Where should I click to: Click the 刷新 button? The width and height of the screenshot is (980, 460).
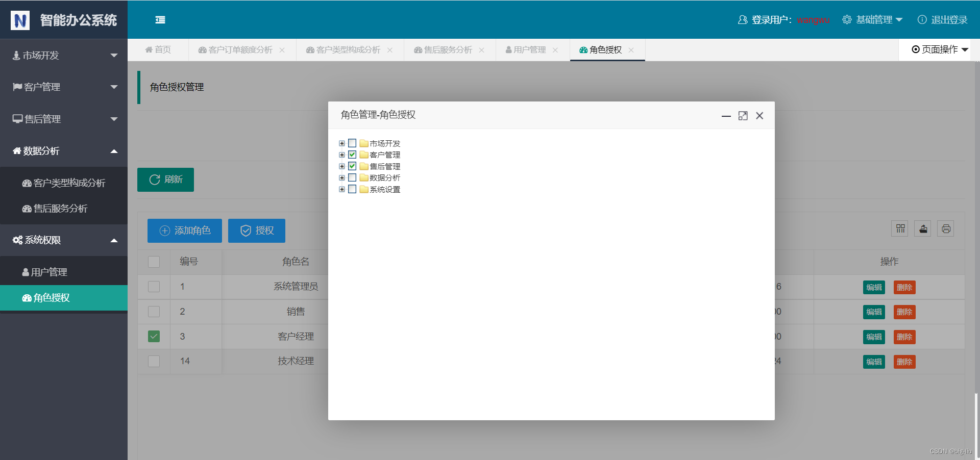165,180
